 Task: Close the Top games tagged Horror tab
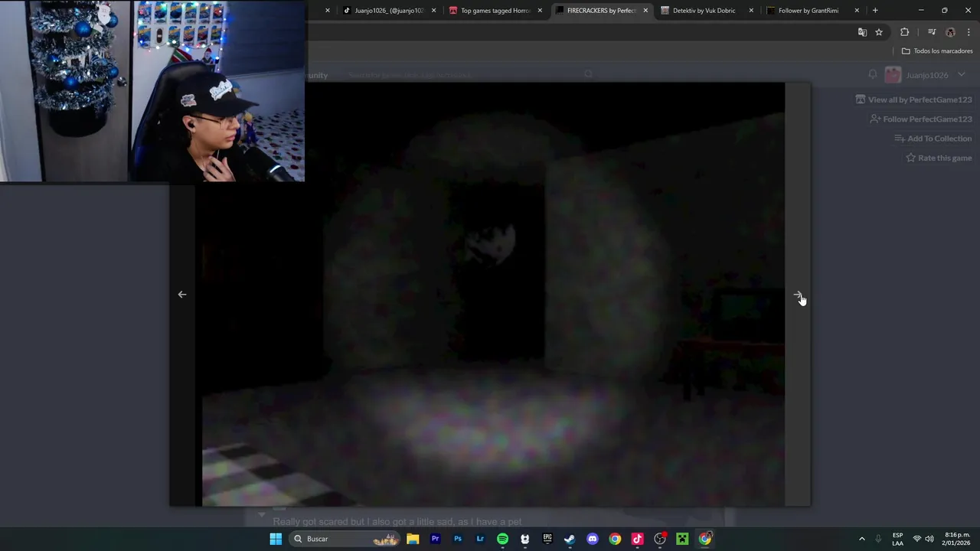(540, 11)
